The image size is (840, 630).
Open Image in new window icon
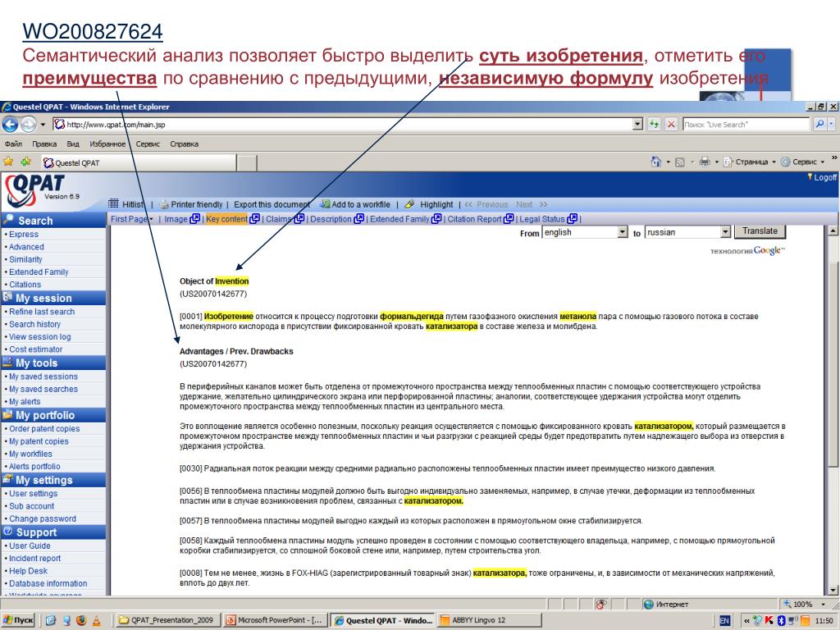tap(195, 218)
